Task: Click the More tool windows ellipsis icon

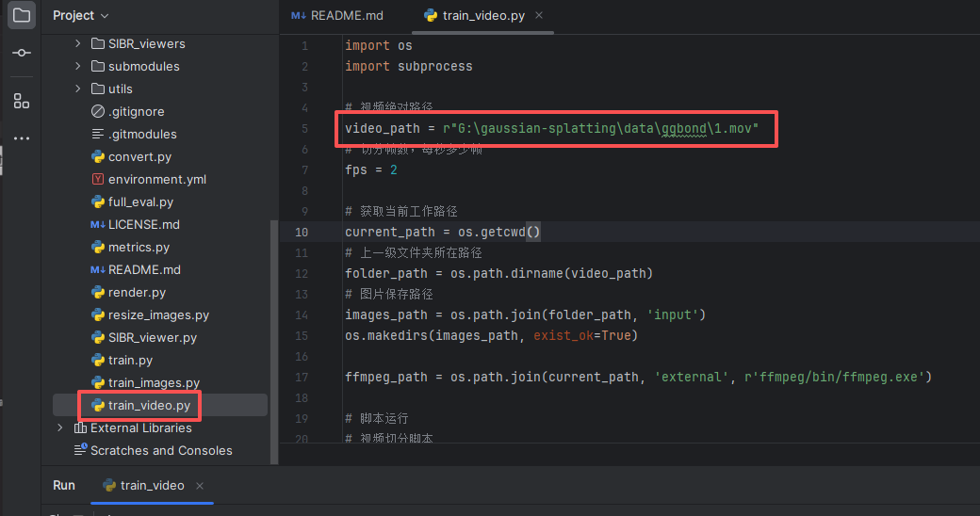Action: [x=21, y=138]
